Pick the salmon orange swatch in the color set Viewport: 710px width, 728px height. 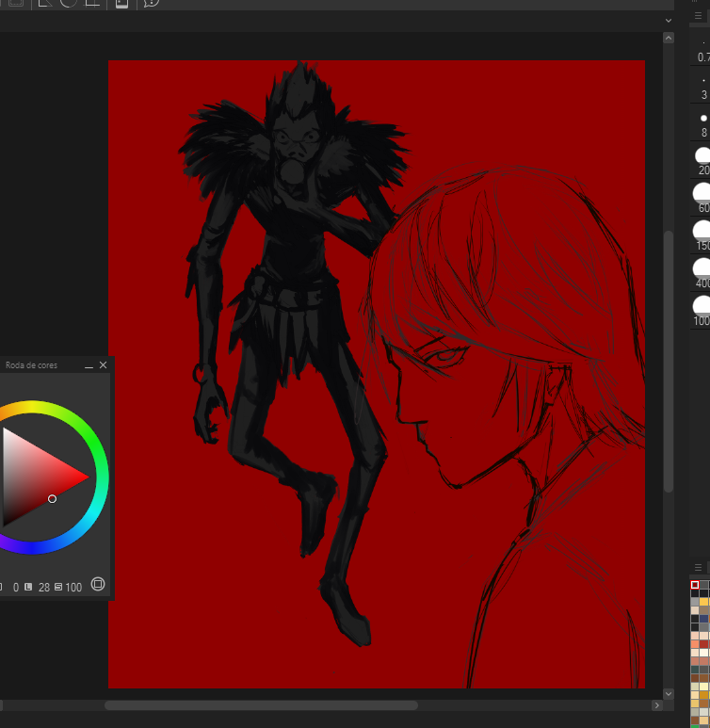(x=695, y=644)
